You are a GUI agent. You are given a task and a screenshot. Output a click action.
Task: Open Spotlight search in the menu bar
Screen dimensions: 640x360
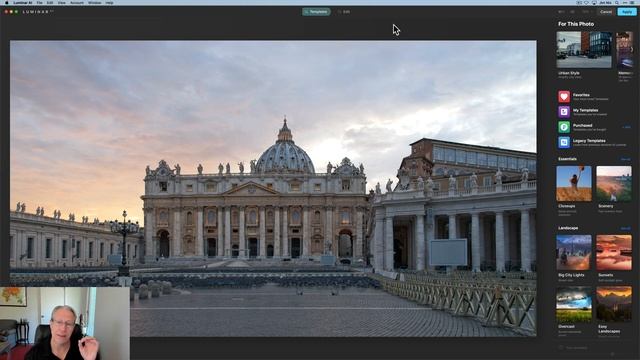[x=617, y=2]
